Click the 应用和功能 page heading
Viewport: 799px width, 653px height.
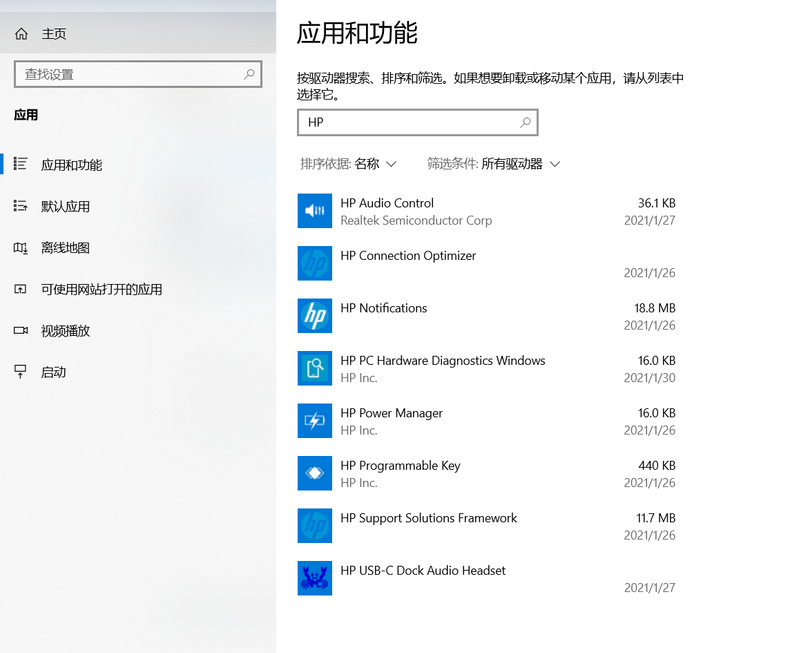coord(357,33)
